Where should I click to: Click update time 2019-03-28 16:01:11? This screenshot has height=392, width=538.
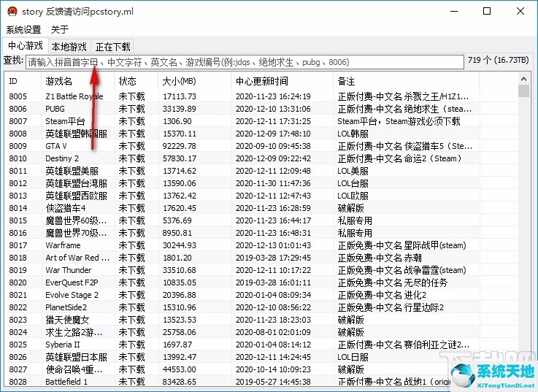[273, 283]
